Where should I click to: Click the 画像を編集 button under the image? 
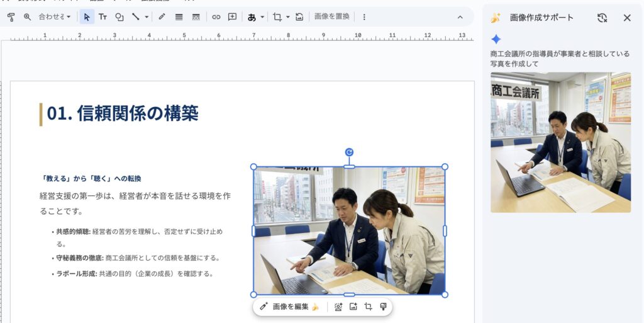pyautogui.click(x=290, y=307)
